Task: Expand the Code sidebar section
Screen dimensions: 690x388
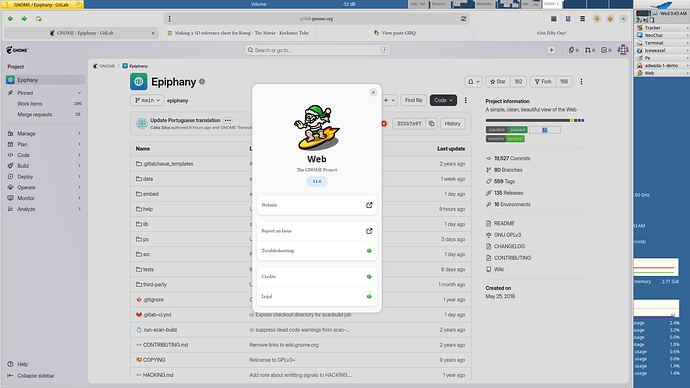Action: 45,155
